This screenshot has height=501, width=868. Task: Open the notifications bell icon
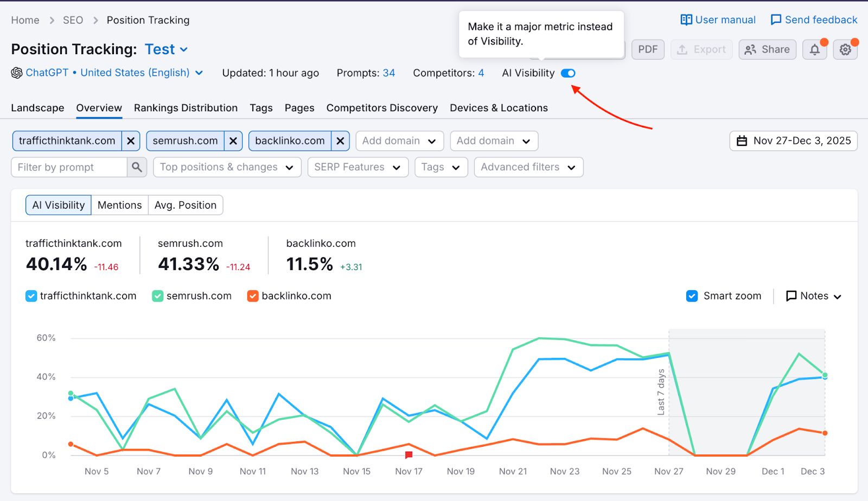(814, 50)
